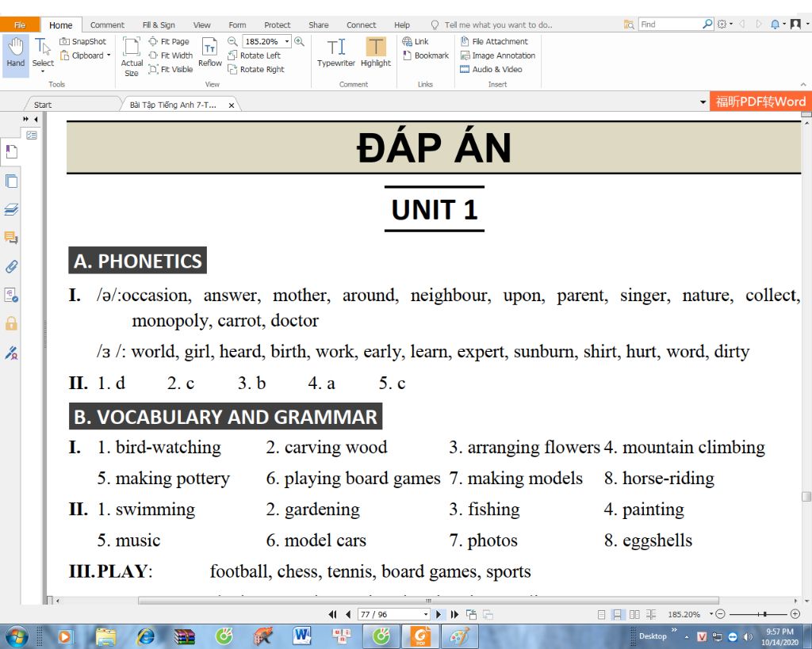Select the Highlight tool

coord(376,53)
